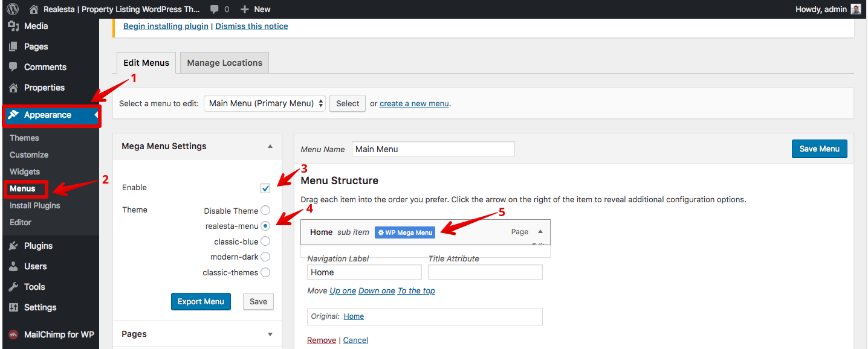Click the Up one move link
Viewport: 868px width, 349px height.
tap(343, 290)
